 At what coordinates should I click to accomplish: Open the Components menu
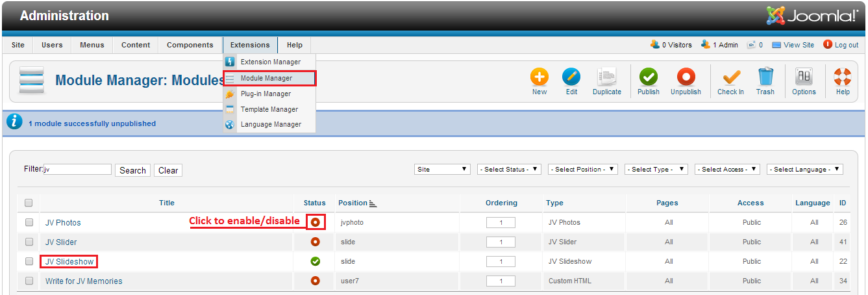pos(190,45)
